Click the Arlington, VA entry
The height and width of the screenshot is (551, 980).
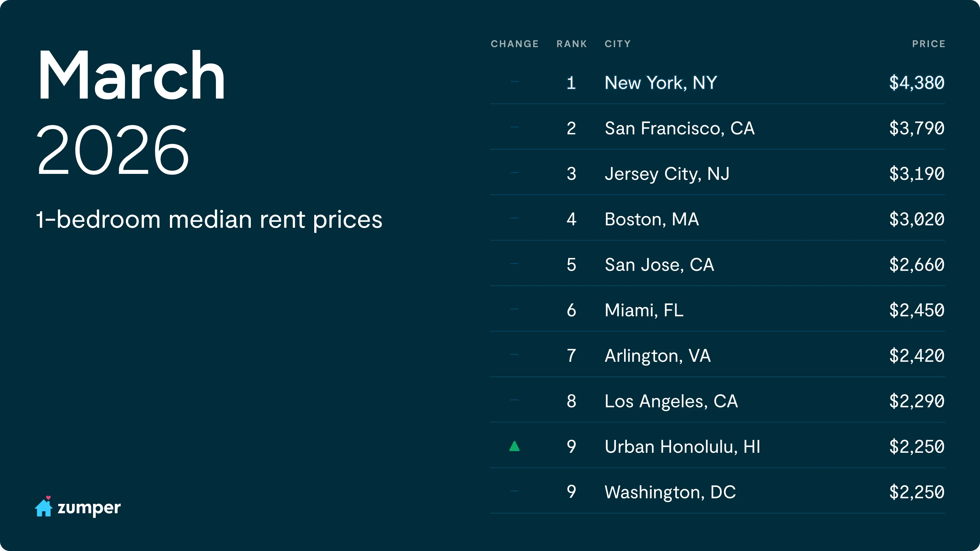click(x=658, y=355)
